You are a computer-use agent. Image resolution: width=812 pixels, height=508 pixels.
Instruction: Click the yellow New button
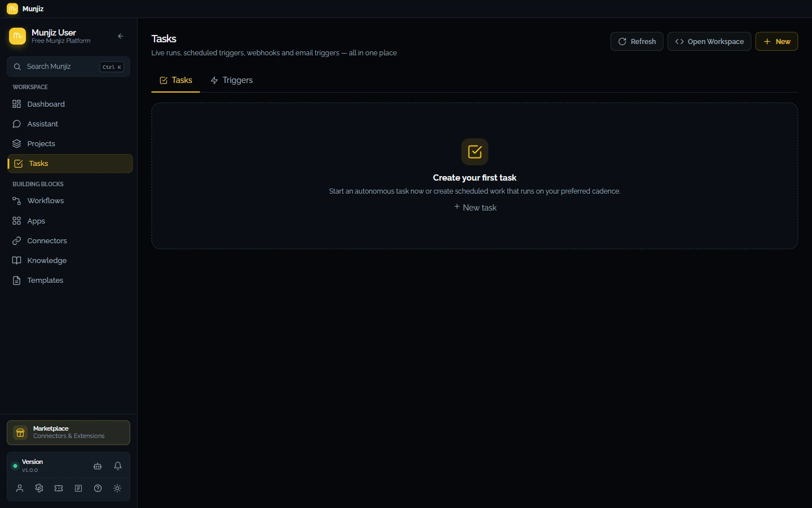[x=777, y=41]
